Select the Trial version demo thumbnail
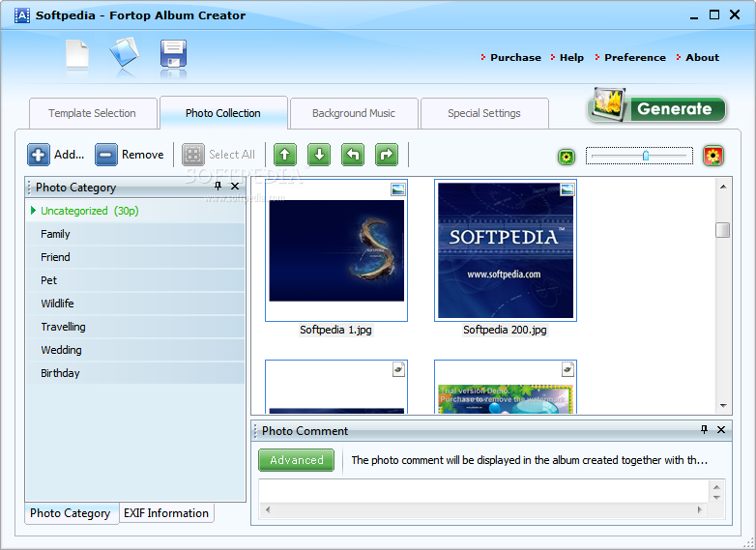 (x=506, y=387)
